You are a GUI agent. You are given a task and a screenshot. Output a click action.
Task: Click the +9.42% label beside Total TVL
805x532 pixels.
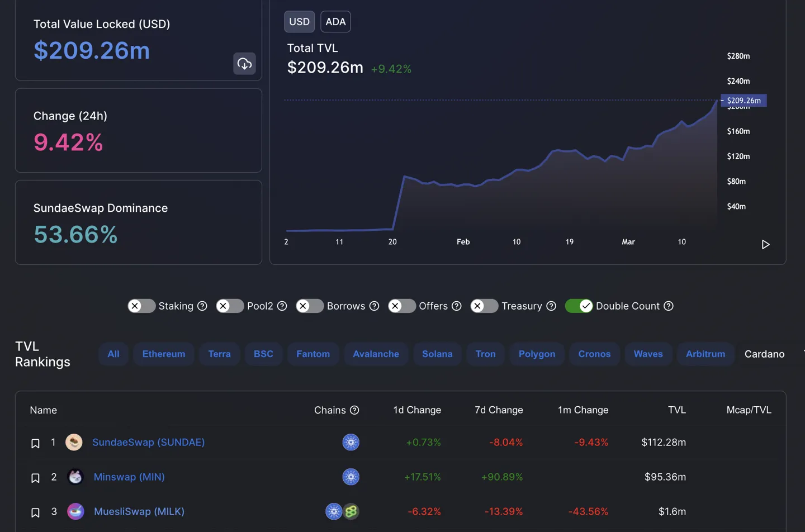point(391,69)
